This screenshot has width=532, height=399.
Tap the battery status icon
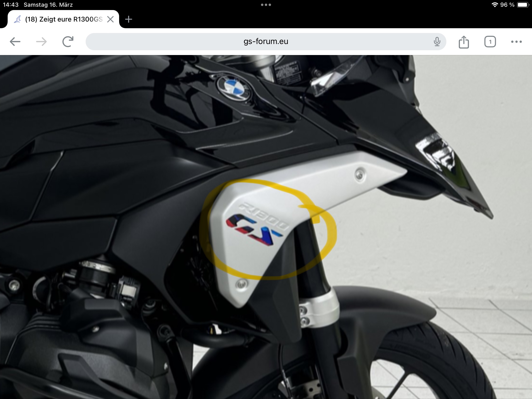click(x=523, y=5)
